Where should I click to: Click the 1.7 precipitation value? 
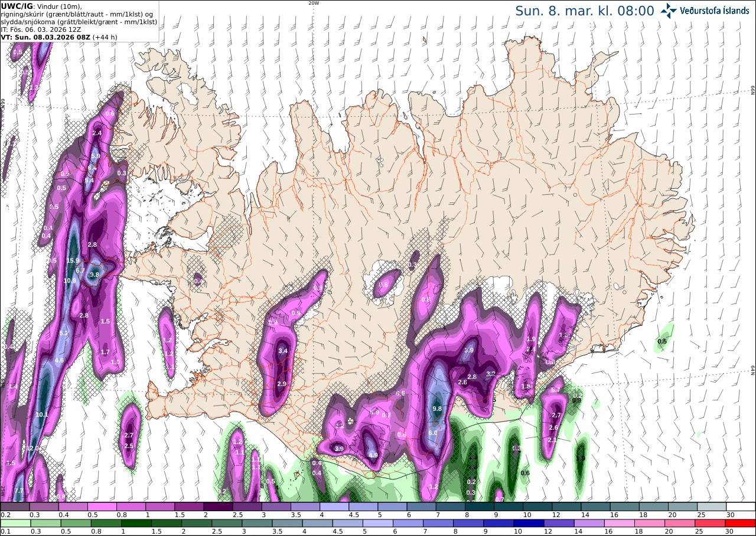[x=106, y=352]
